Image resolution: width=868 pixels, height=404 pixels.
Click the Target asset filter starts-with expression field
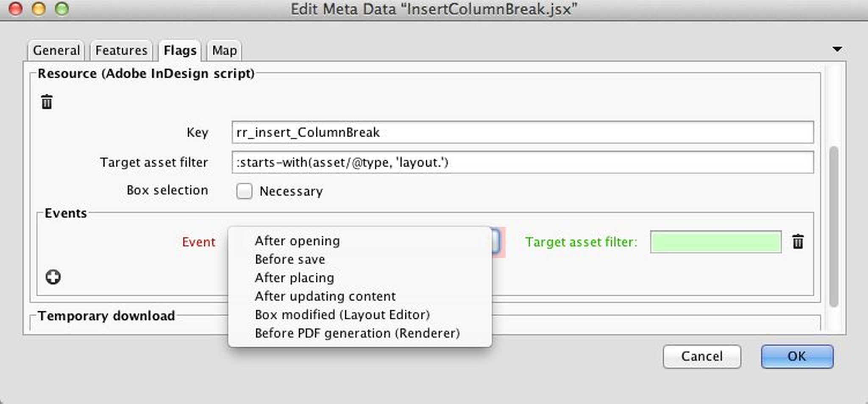521,162
